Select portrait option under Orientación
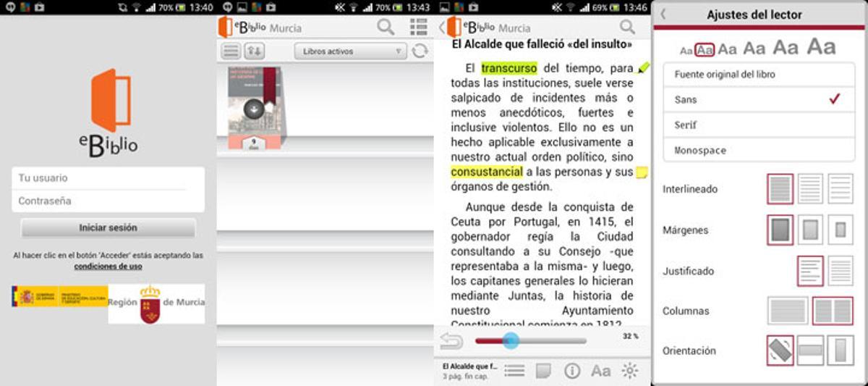The height and width of the screenshot is (386, 868). [x=841, y=351]
